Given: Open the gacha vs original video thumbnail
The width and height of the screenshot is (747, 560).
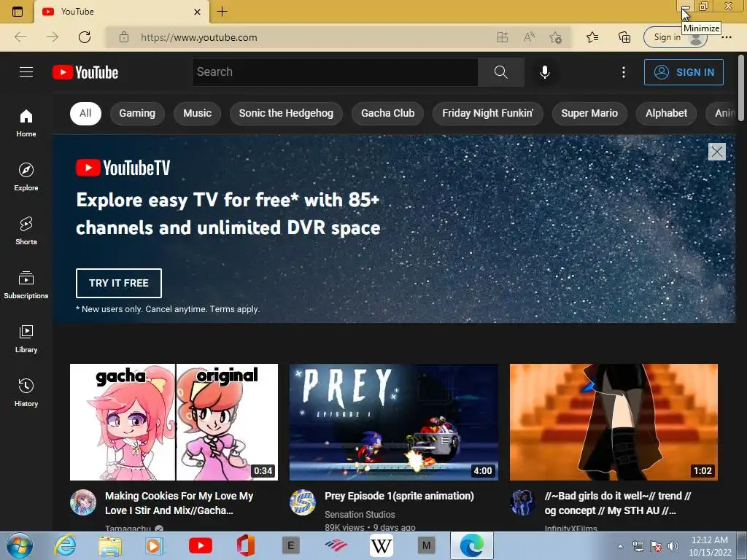Looking at the screenshot, I should click(x=174, y=422).
